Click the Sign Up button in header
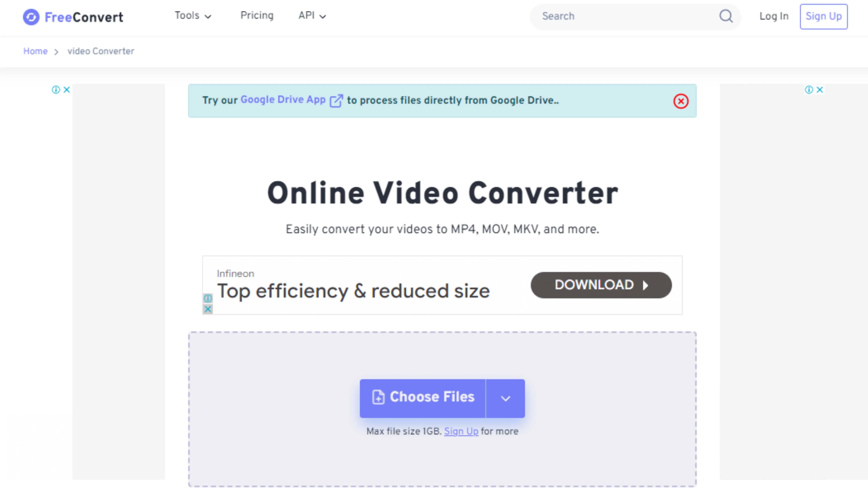 [824, 16]
